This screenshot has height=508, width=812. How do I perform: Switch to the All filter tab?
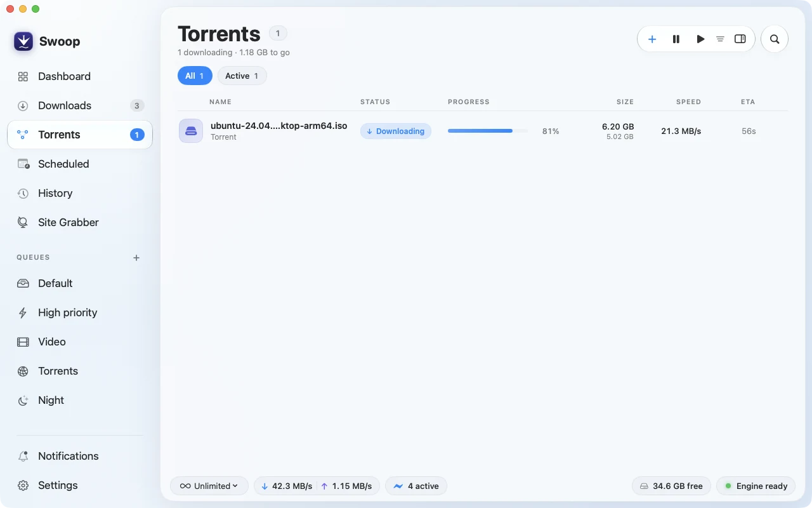[x=195, y=76]
